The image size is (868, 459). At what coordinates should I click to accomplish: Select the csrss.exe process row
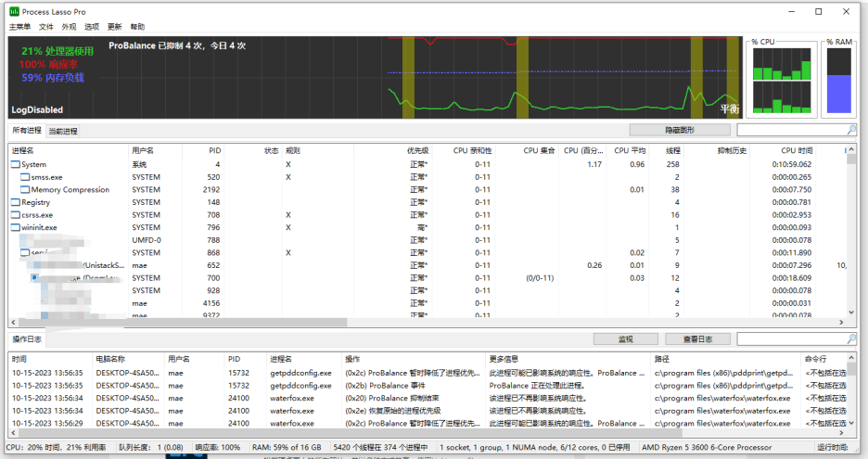click(x=428, y=215)
